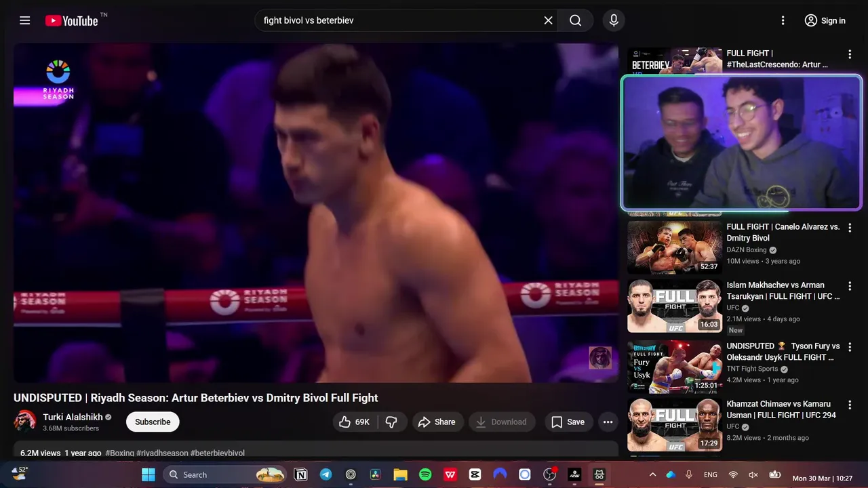Open Turki Alalshikh channel name link
Viewport: 868px width, 488px height.
point(73,417)
